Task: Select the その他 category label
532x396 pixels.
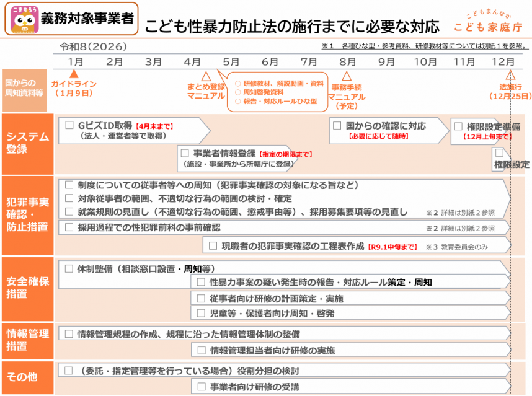Action: point(28,377)
